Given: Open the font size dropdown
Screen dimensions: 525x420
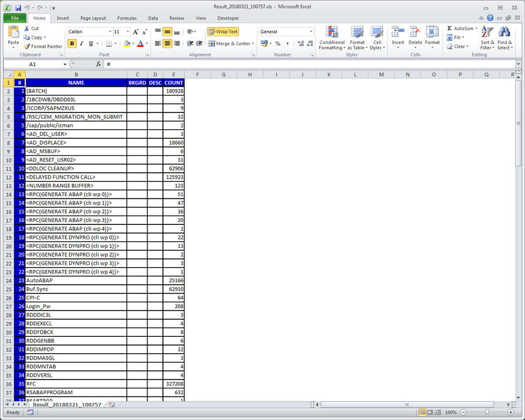Looking at the screenshot, I should pos(128,31).
